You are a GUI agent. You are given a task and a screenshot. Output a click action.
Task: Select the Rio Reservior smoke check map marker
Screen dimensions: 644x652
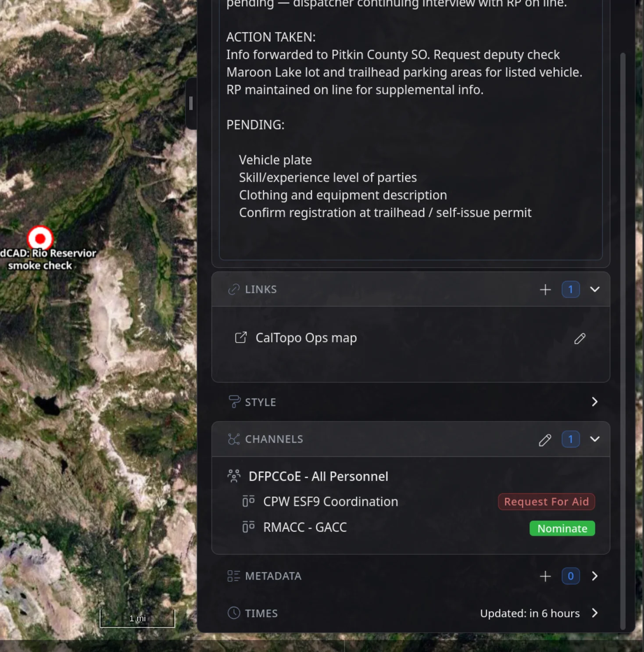coord(40,238)
